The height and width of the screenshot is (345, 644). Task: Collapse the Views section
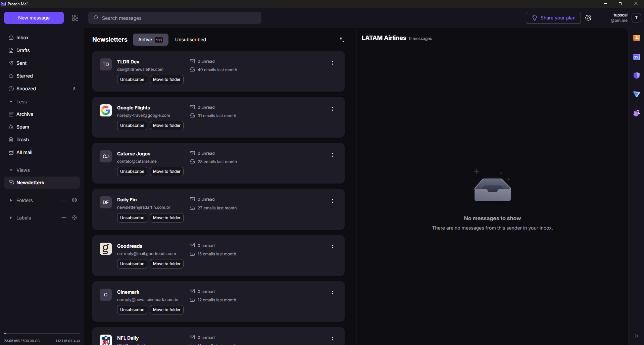(x=19, y=170)
